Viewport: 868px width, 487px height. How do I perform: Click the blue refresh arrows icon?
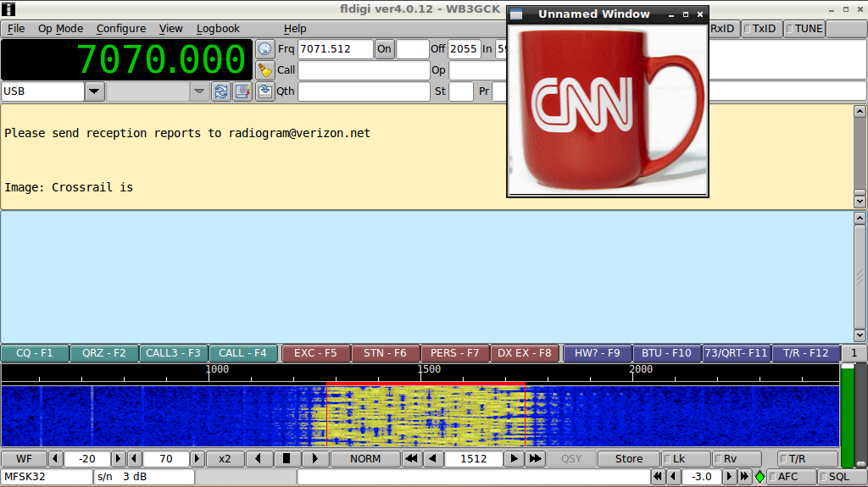tap(221, 91)
